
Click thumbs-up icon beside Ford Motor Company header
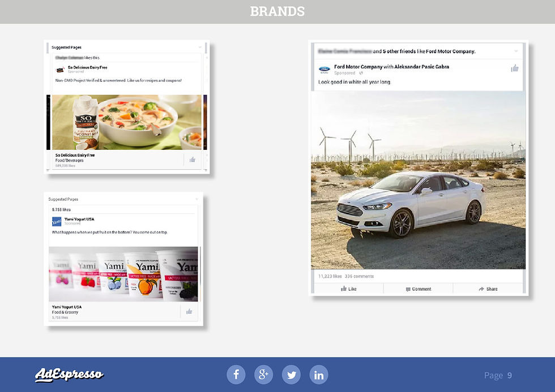515,68
